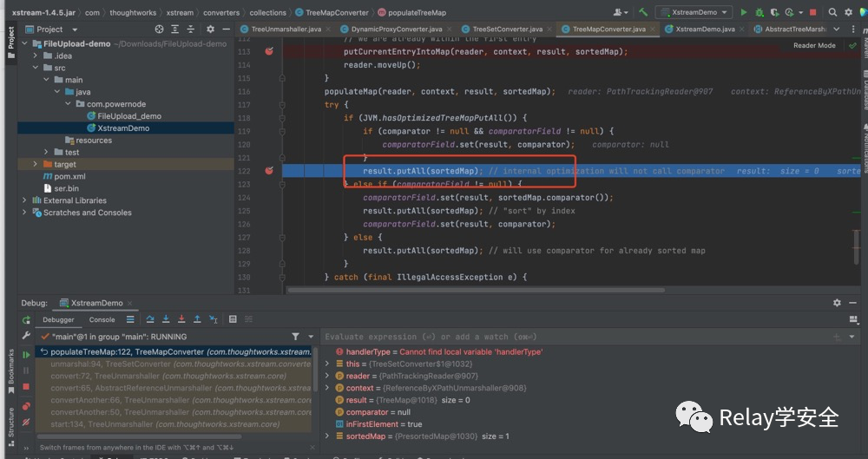This screenshot has height=459, width=868.
Task: Open the Debugger tab
Action: click(58, 320)
